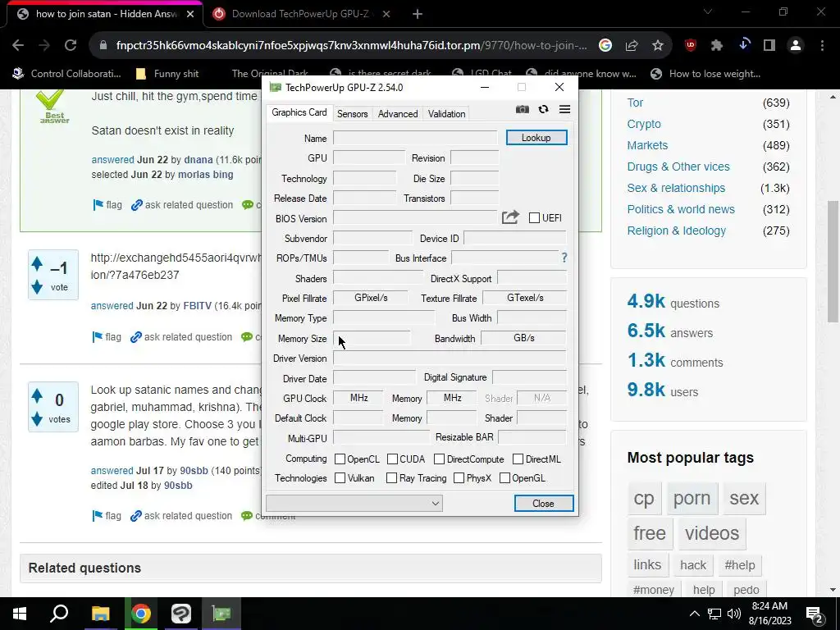
Task: Open the Windows Start menu
Action: (x=20, y=614)
